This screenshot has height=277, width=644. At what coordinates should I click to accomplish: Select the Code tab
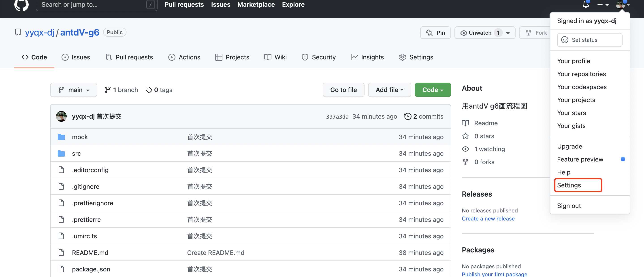(x=34, y=57)
